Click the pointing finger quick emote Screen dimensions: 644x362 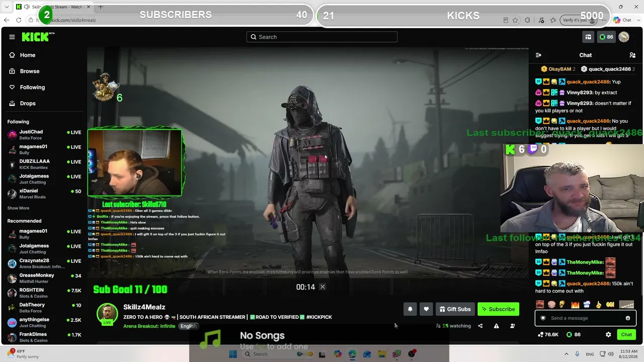click(599, 305)
